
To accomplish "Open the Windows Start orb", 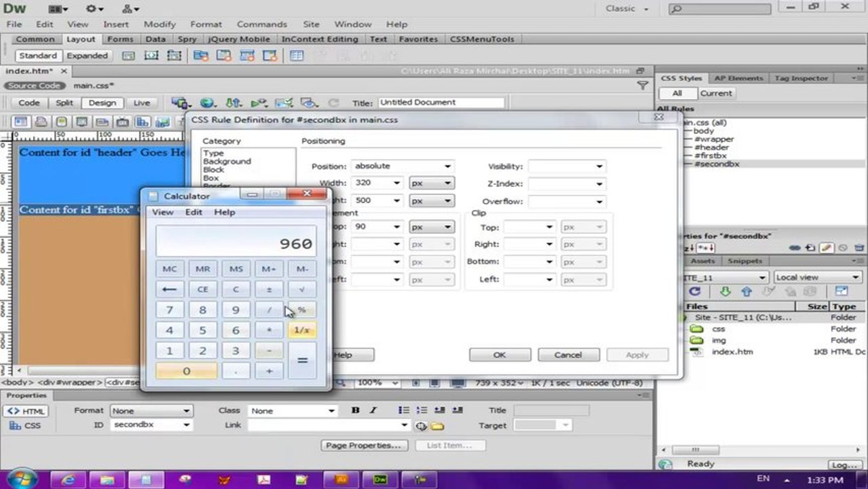I will 21,479.
